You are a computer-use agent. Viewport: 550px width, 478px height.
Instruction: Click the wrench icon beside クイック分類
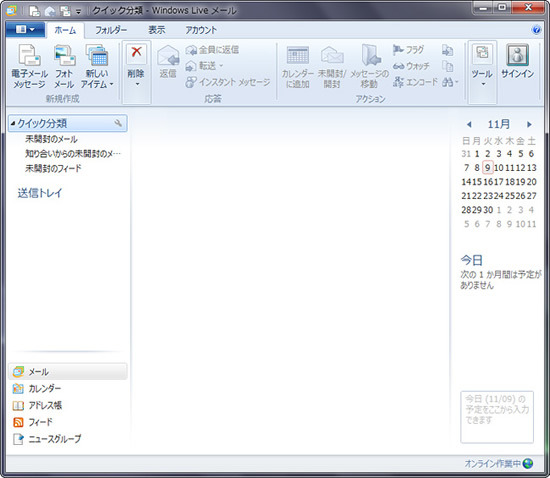click(x=118, y=123)
